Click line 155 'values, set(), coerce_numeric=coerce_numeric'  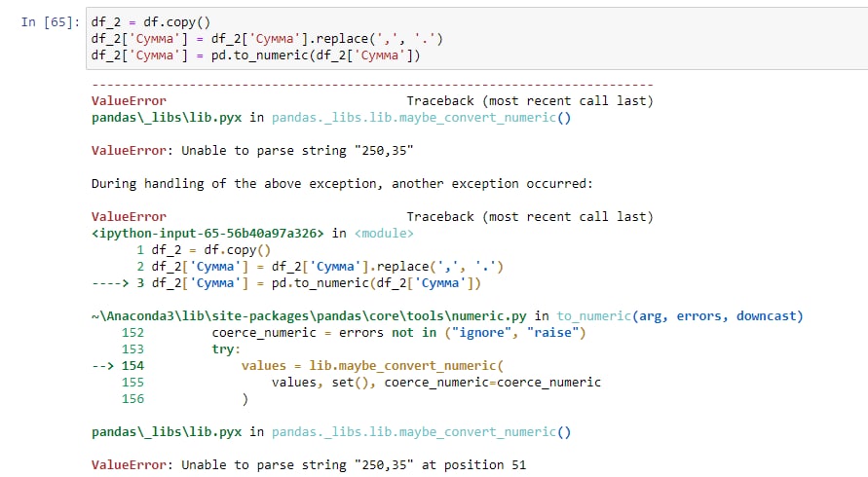point(360,383)
